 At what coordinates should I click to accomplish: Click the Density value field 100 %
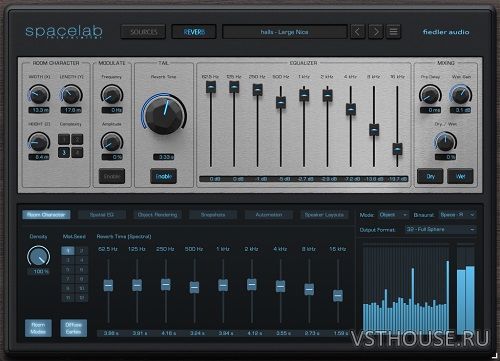[39, 271]
